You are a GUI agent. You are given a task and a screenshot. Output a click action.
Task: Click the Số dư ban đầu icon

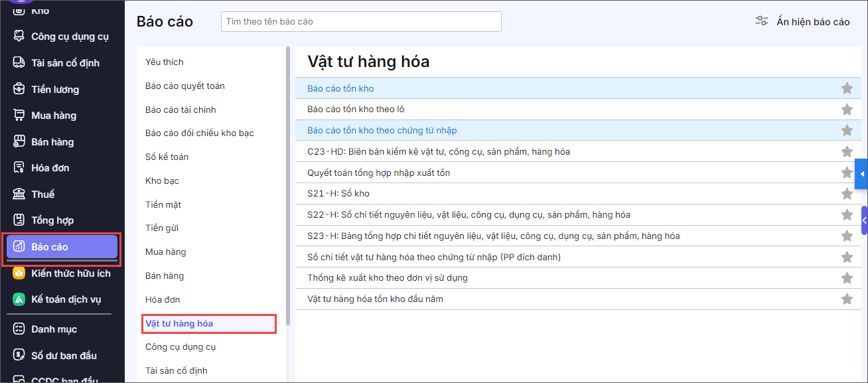[x=19, y=355]
